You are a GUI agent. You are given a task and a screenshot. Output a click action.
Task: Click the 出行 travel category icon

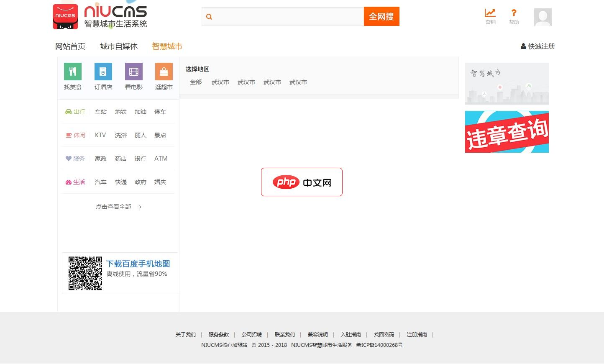coord(68,112)
